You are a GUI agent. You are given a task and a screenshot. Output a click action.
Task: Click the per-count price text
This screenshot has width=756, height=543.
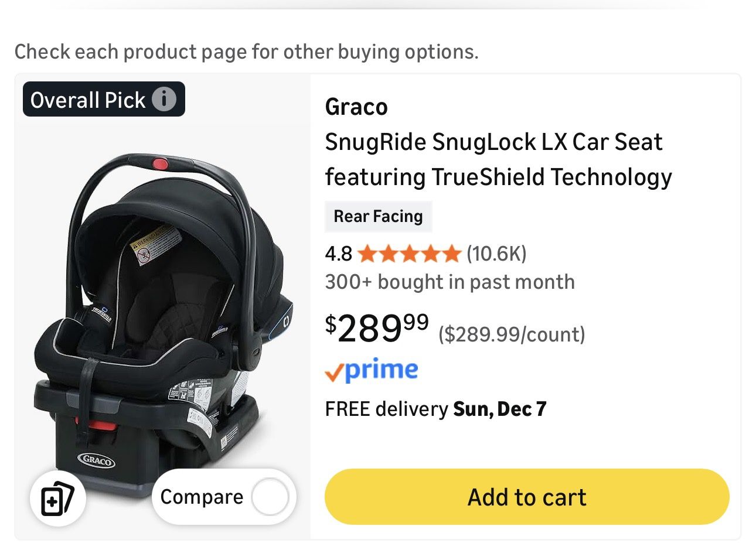point(512,334)
